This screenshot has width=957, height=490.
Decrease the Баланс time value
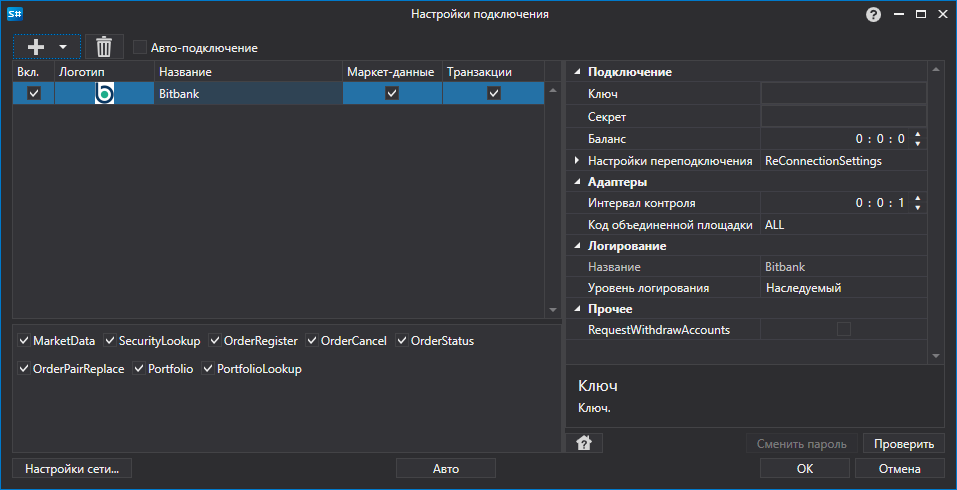(917, 144)
